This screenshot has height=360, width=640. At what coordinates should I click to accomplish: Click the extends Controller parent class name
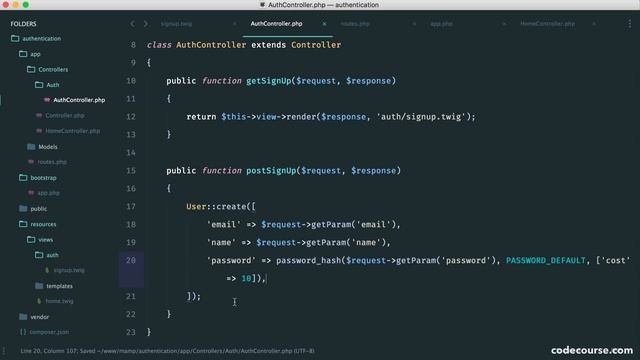(316, 45)
